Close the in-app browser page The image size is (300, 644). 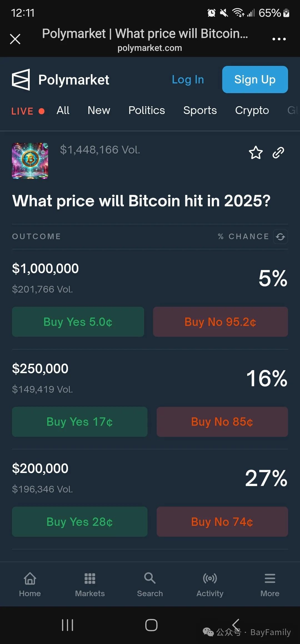coord(15,39)
